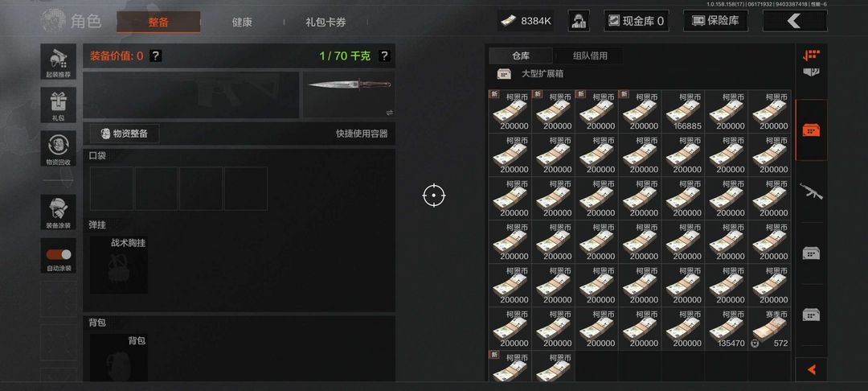The image size is (868, 391).
Task: Switch to the 礼包卡券 tab
Action: [x=325, y=23]
